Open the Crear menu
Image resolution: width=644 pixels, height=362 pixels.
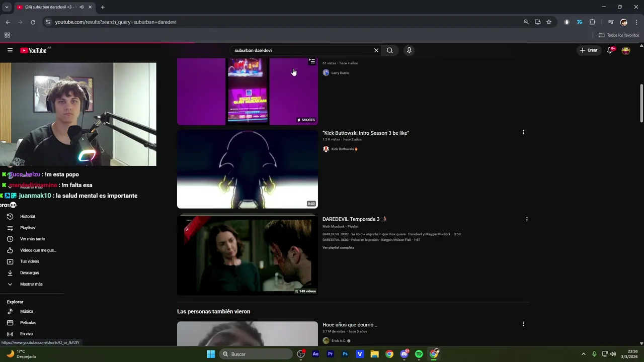pyautogui.click(x=589, y=50)
